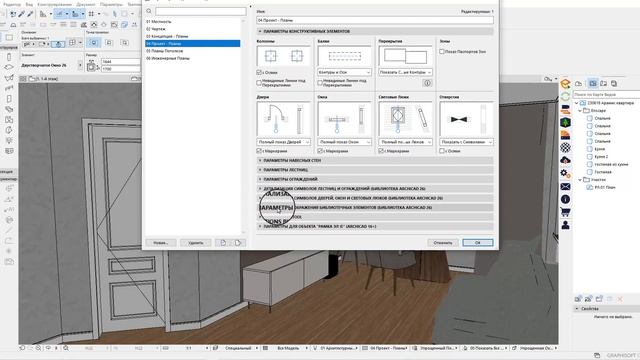Click the info button under Перекрытия
640x360 pixels.
pyautogui.click(x=427, y=83)
